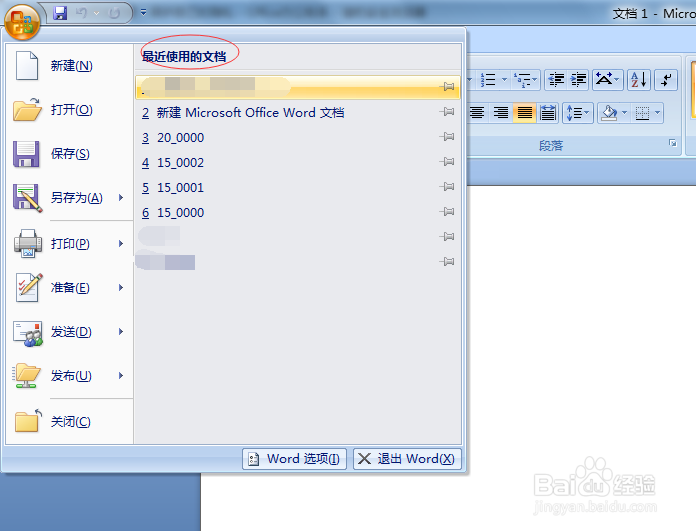Viewport: 696px width, 531px height.
Task: Click the Undo arrow in Quick Access toolbar
Action: tap(81, 13)
